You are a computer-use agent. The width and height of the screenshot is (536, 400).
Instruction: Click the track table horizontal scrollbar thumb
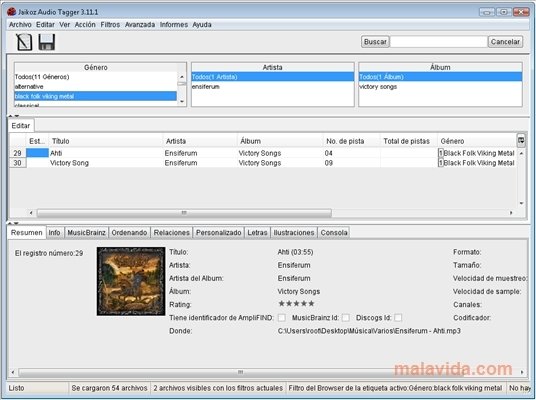(184, 213)
